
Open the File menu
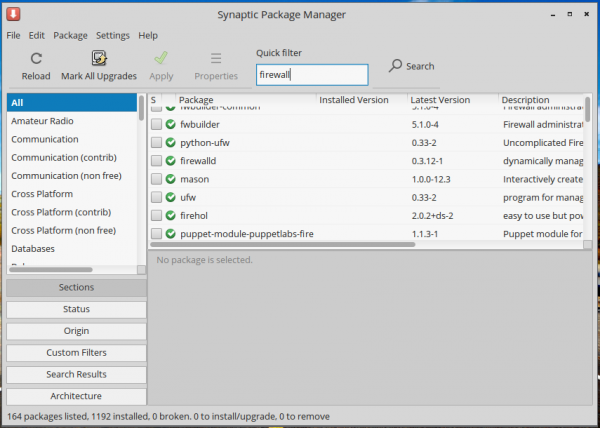click(13, 36)
